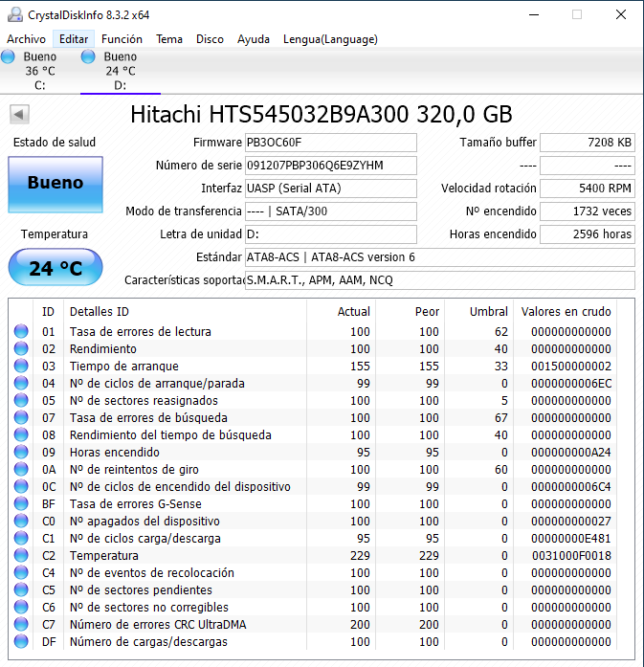Open the Tema menu

coord(169,39)
